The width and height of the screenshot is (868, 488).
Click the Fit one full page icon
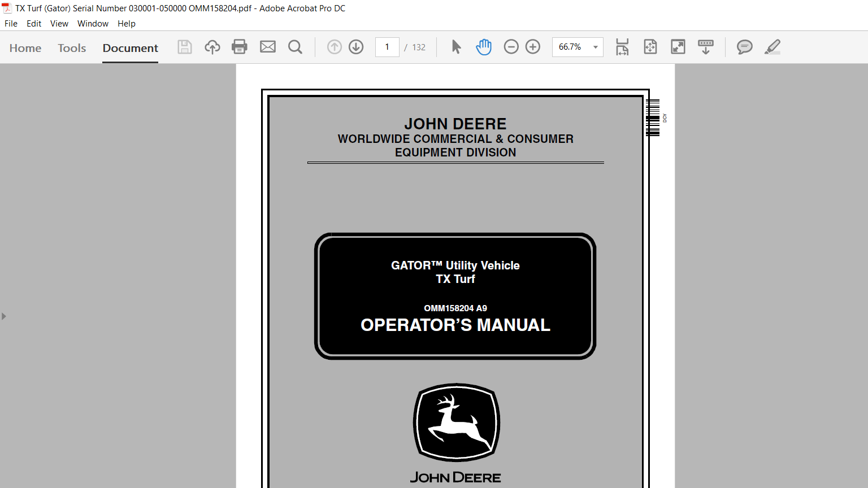tap(650, 47)
